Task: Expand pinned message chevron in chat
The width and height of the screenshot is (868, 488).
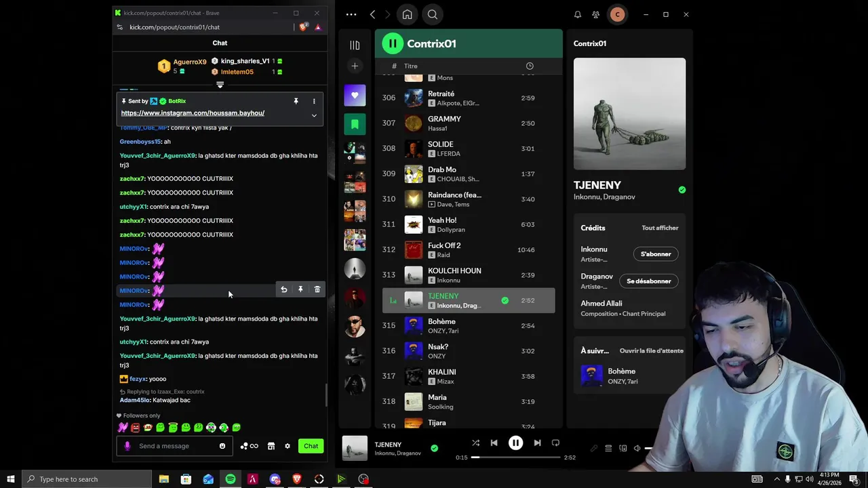Action: point(314,116)
